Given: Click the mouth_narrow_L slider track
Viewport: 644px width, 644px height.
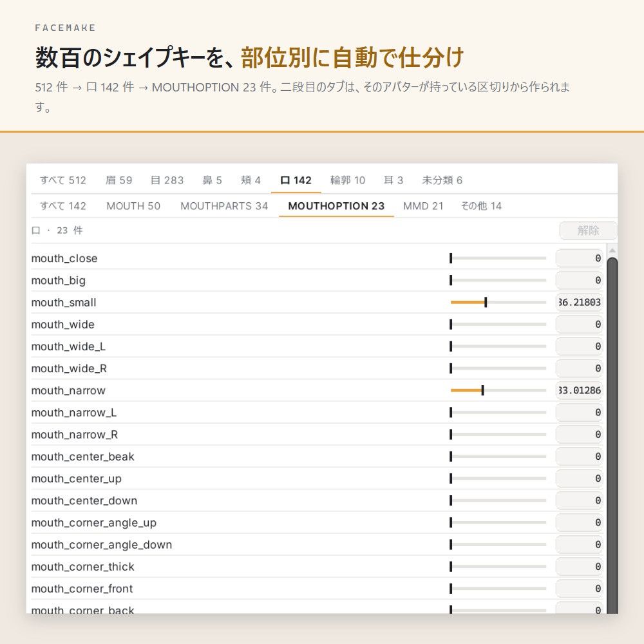Looking at the screenshot, I should point(498,412).
